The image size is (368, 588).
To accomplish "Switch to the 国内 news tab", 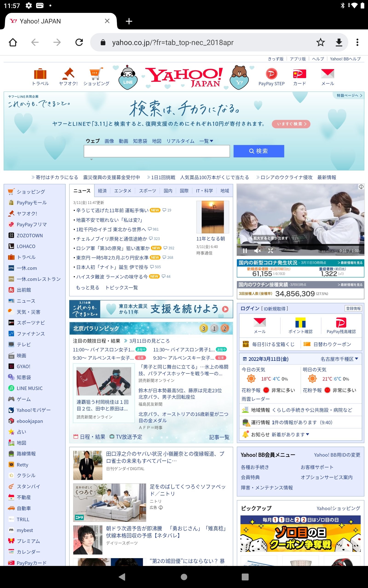I will (x=168, y=191).
